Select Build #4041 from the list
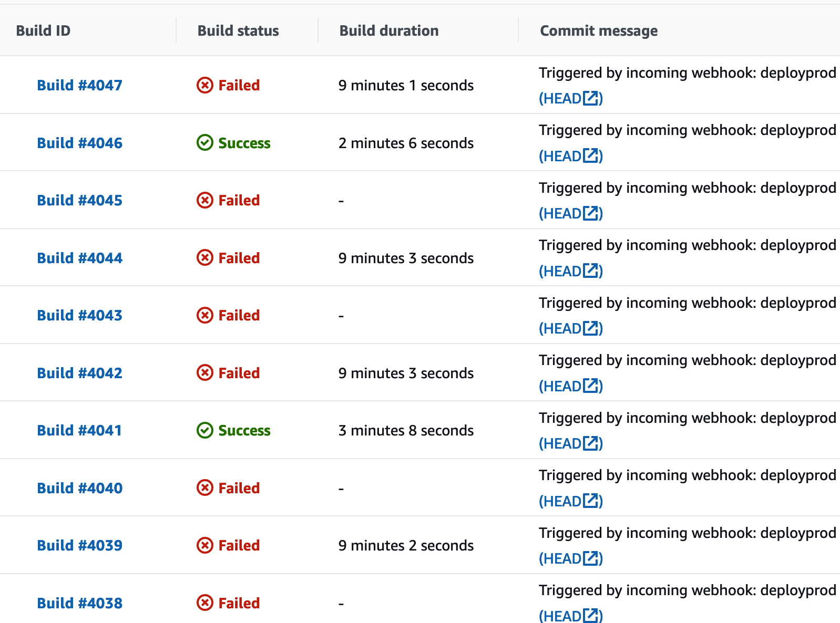Viewport: 840px width, 623px height. point(79,430)
